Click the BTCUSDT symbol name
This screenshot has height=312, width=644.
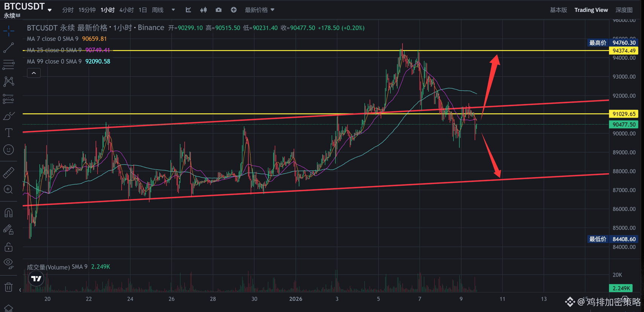pos(24,6)
